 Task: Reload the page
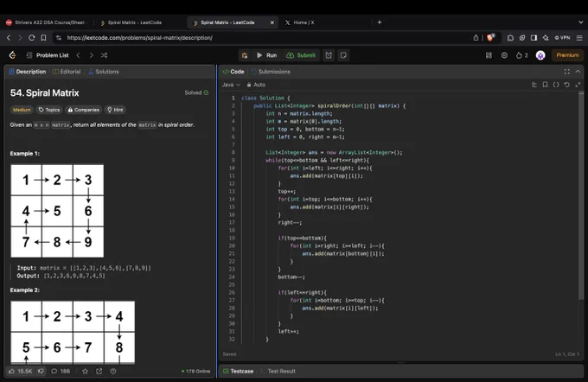[32, 38]
